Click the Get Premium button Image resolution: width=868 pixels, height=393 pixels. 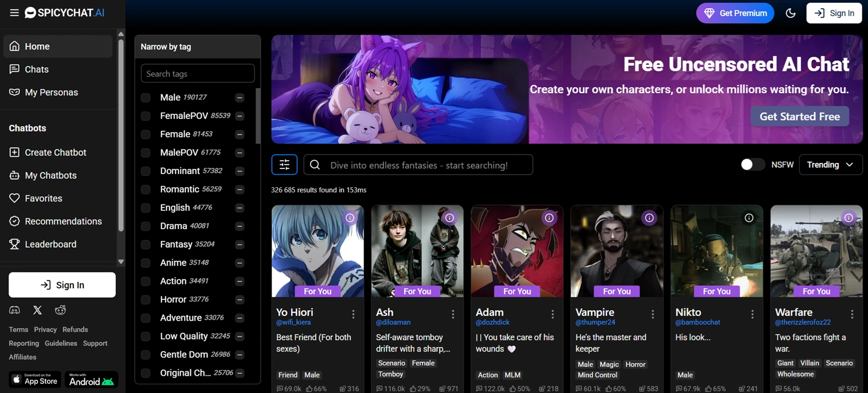[735, 13]
